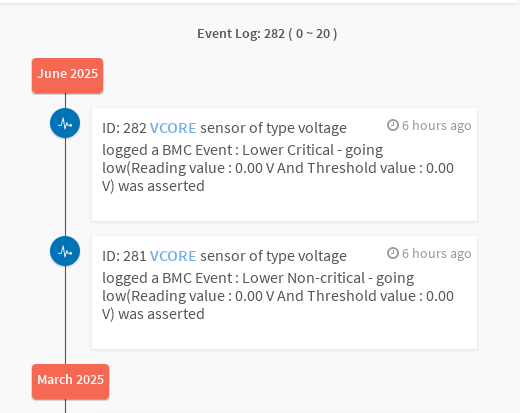The height and width of the screenshot is (413, 520).
Task: Select the ID: 281 event card
Action: click(x=284, y=292)
